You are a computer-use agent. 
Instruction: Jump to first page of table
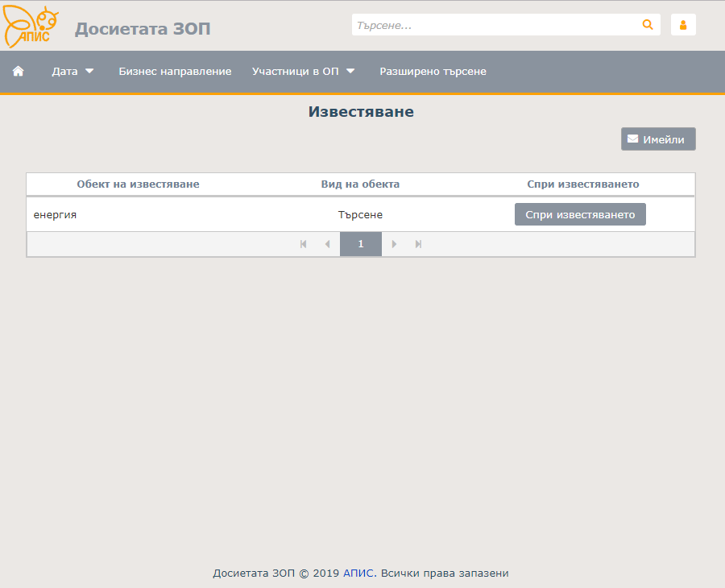point(304,244)
